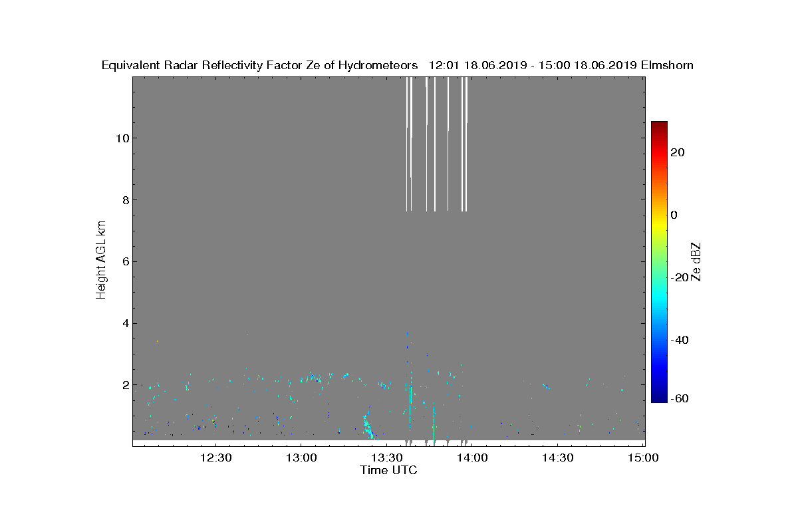The width and height of the screenshot is (798, 532).
Task: Click the colorbar value -20
Action: (x=679, y=277)
